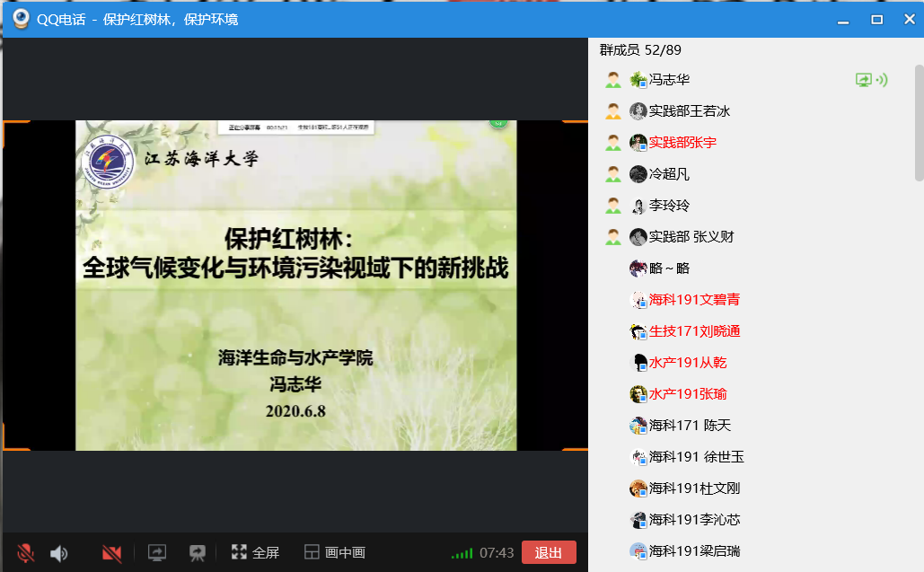
Task: Click 冯志华's speaking sound-wave indicator
Action: tap(882, 80)
